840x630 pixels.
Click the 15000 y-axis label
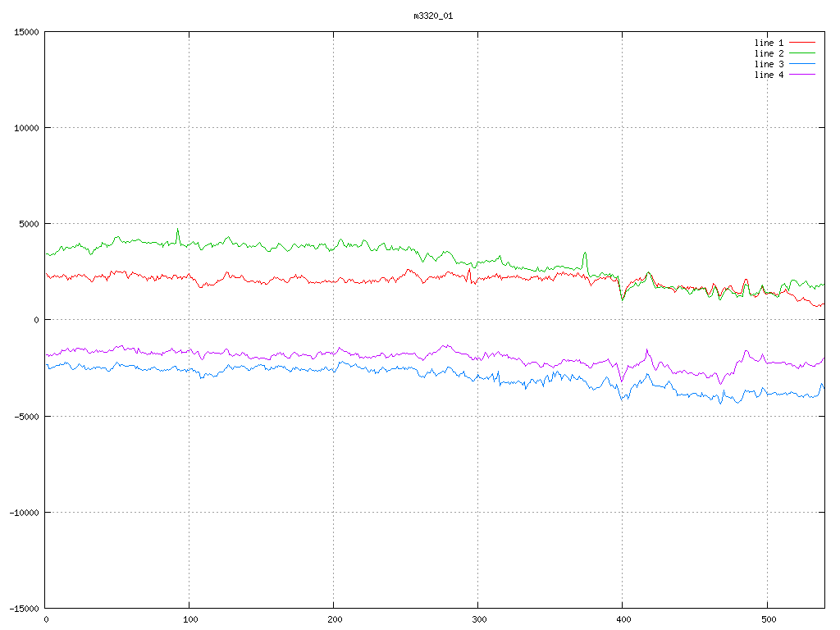[x=26, y=32]
